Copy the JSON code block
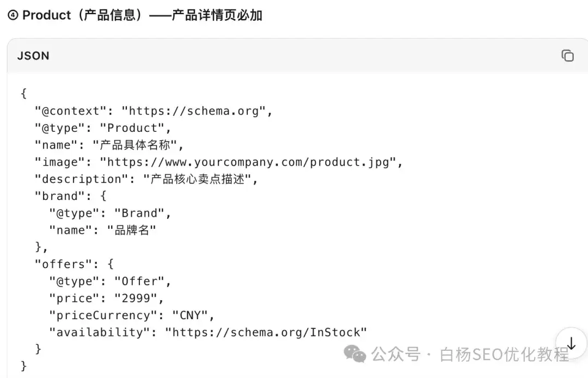 tap(567, 56)
